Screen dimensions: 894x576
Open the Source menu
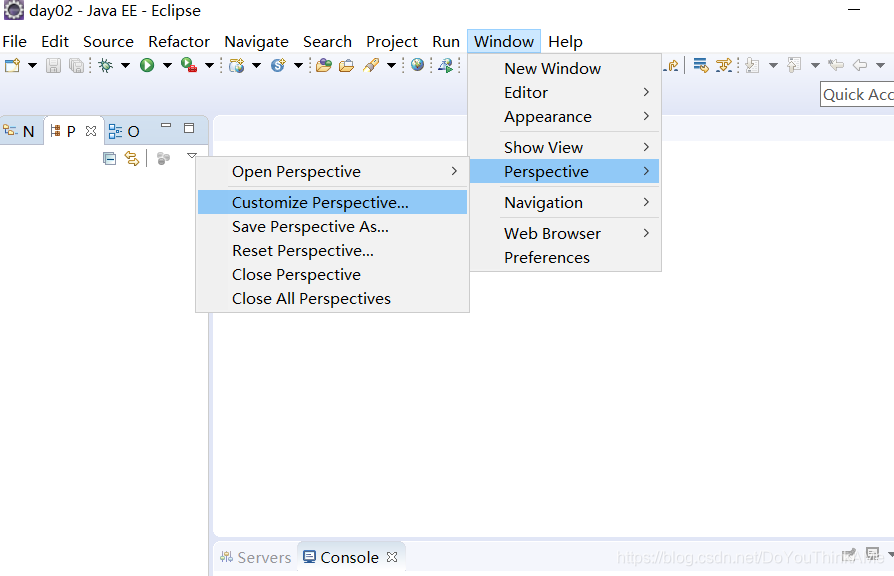pyautogui.click(x=108, y=42)
